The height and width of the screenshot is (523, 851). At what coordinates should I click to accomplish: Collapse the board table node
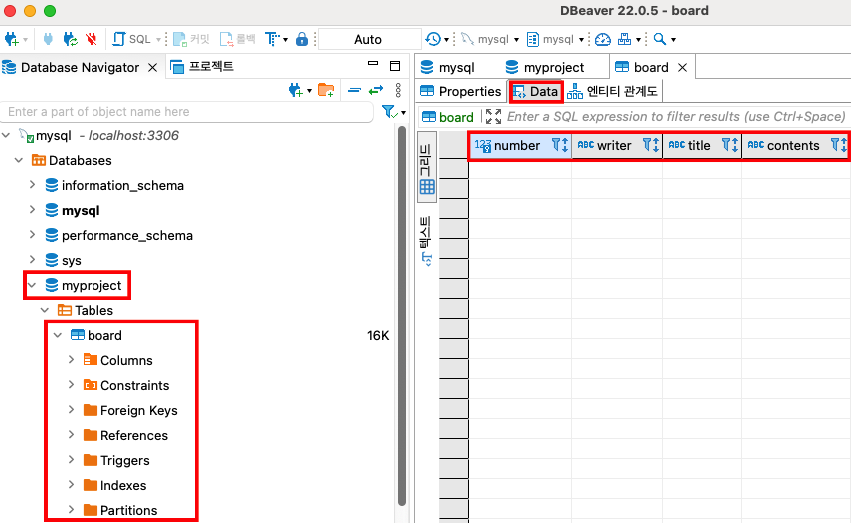58,335
